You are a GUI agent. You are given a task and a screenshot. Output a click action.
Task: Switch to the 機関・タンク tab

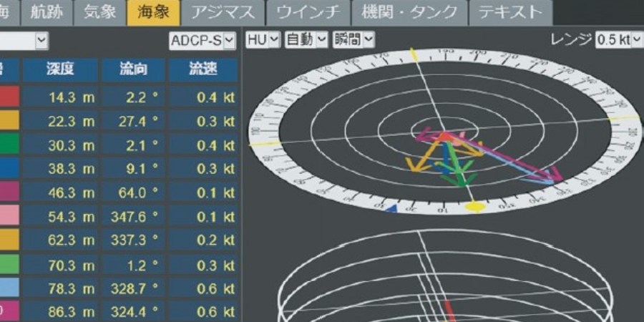[x=410, y=12]
